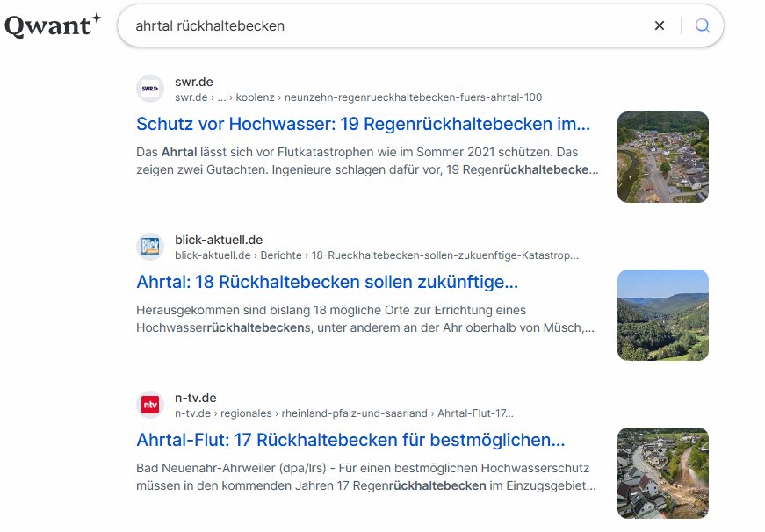Open the blick-aktuell.de valley landscape thumbnail

click(662, 315)
